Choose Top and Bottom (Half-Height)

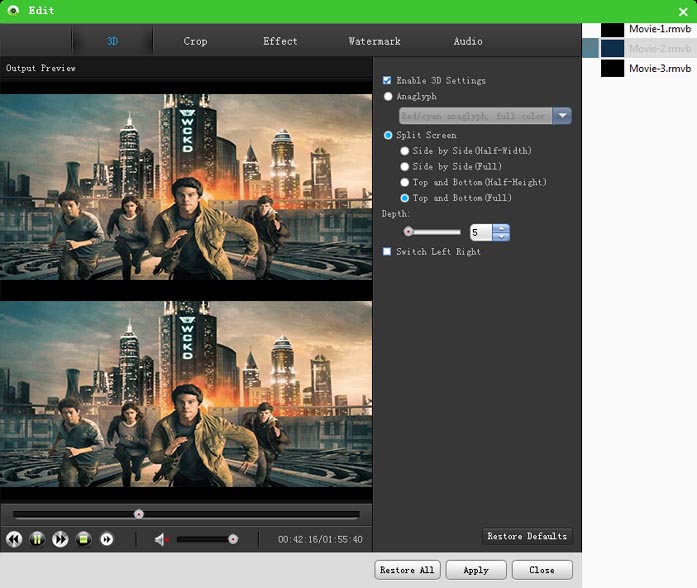point(404,182)
